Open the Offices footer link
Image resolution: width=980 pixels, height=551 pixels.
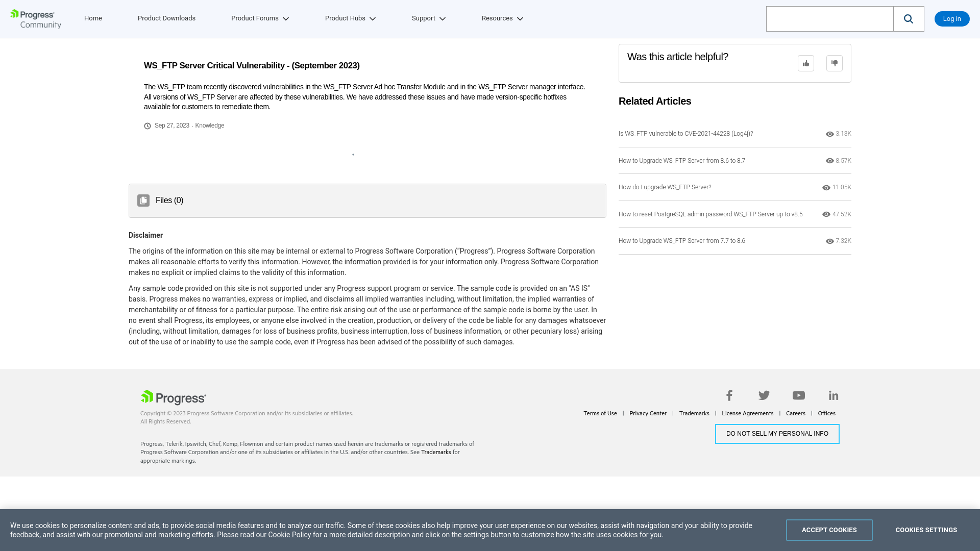pyautogui.click(x=826, y=413)
